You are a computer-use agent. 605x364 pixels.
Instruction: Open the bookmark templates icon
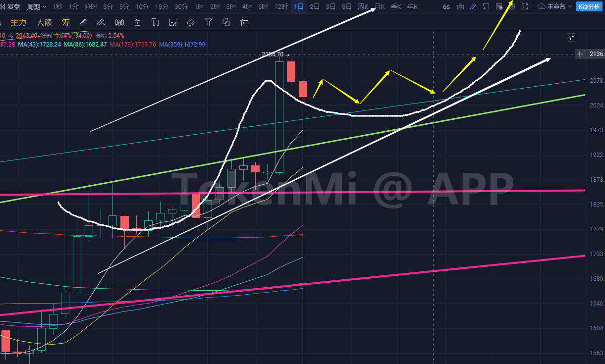155,22
